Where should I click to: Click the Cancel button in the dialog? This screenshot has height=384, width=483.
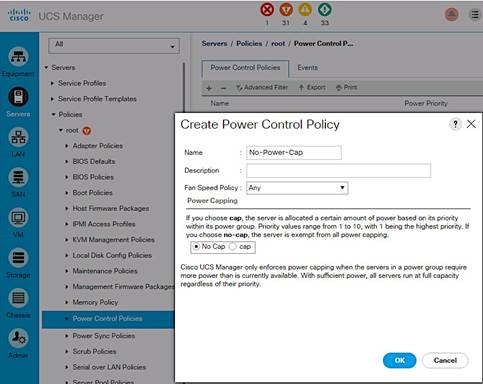[445, 360]
